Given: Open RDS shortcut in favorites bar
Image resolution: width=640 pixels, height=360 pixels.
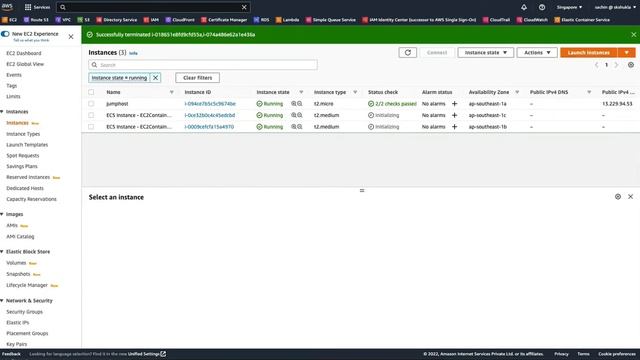Looking at the screenshot, I should coord(261,20).
